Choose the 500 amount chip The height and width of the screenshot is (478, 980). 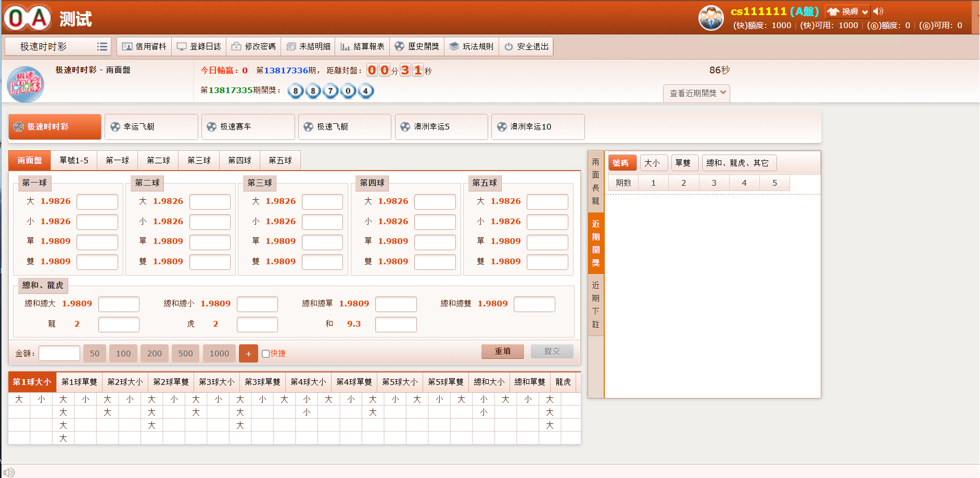pos(185,354)
